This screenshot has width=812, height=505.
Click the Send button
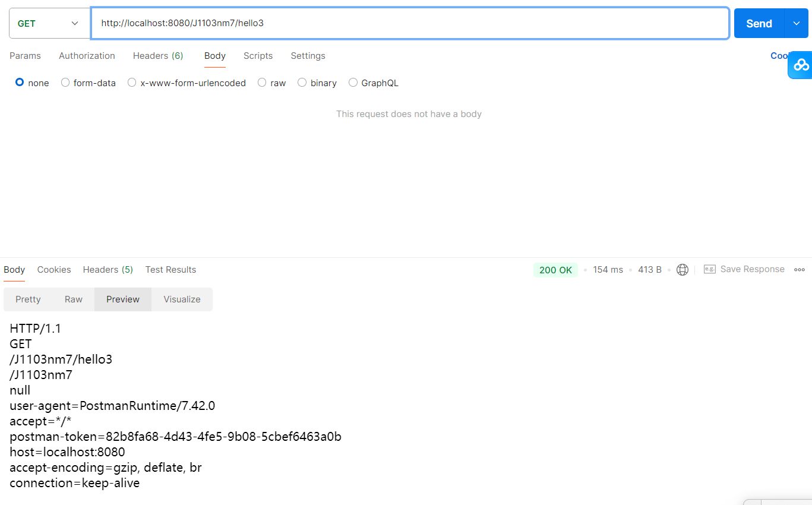(758, 23)
